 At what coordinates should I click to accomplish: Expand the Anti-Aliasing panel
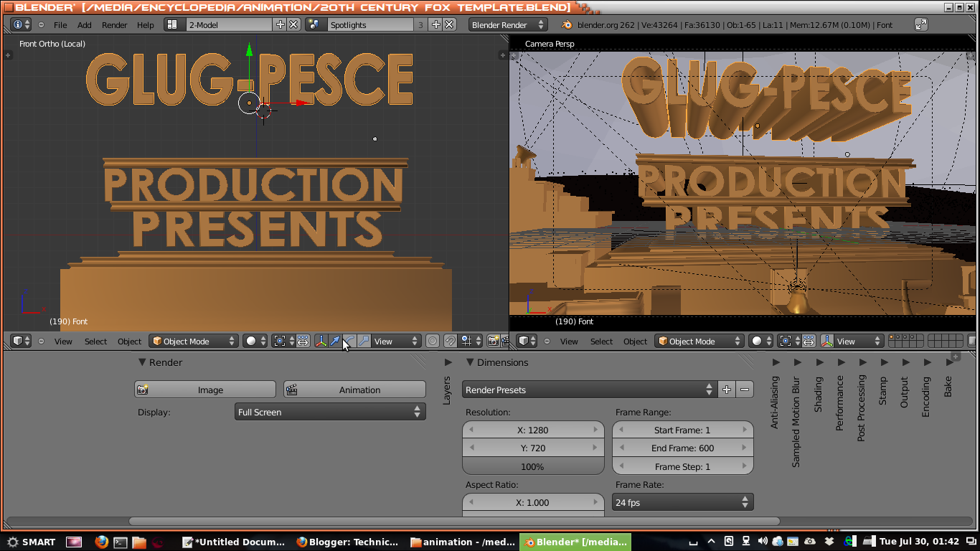tap(776, 362)
